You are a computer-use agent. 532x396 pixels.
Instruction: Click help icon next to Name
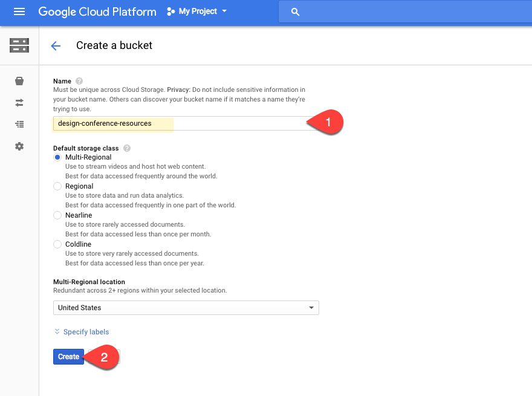(79, 81)
